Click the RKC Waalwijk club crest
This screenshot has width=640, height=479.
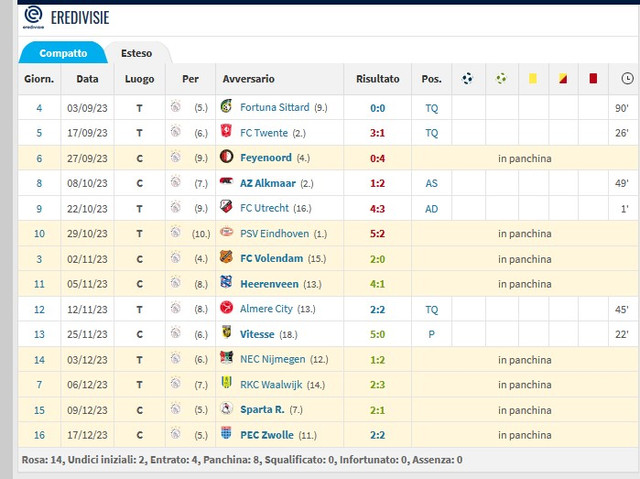tap(226, 383)
